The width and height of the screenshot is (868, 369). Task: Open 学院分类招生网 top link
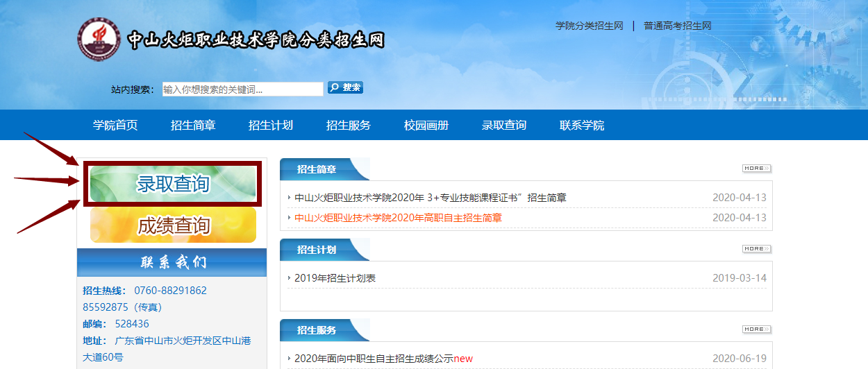590,26
